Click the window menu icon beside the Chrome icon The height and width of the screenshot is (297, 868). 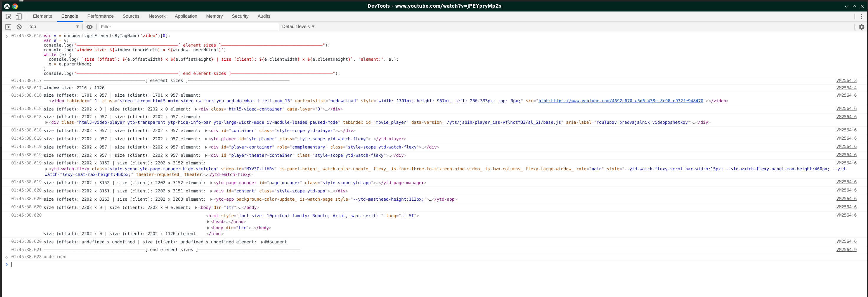(7, 6)
